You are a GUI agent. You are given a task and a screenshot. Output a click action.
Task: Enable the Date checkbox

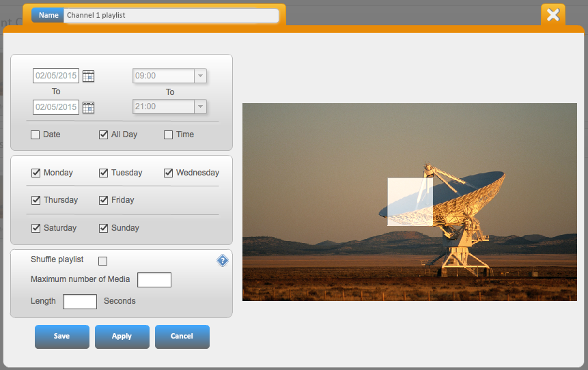(36, 134)
